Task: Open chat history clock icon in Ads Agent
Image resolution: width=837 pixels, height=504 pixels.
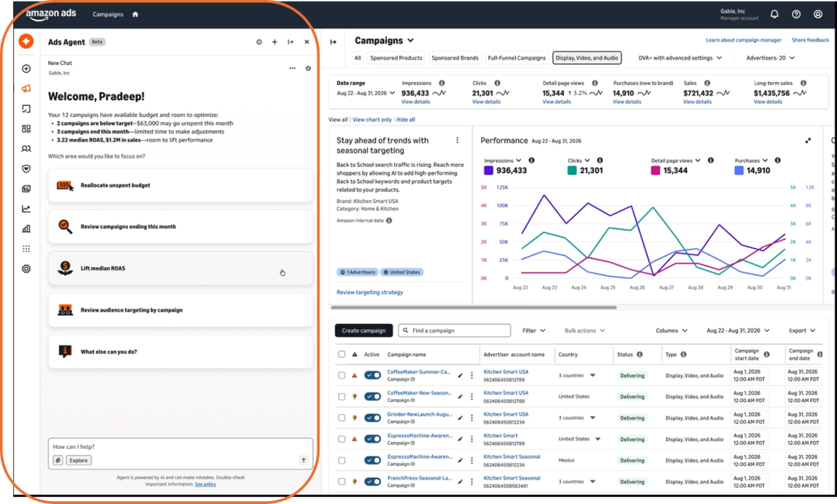Action: [259, 41]
